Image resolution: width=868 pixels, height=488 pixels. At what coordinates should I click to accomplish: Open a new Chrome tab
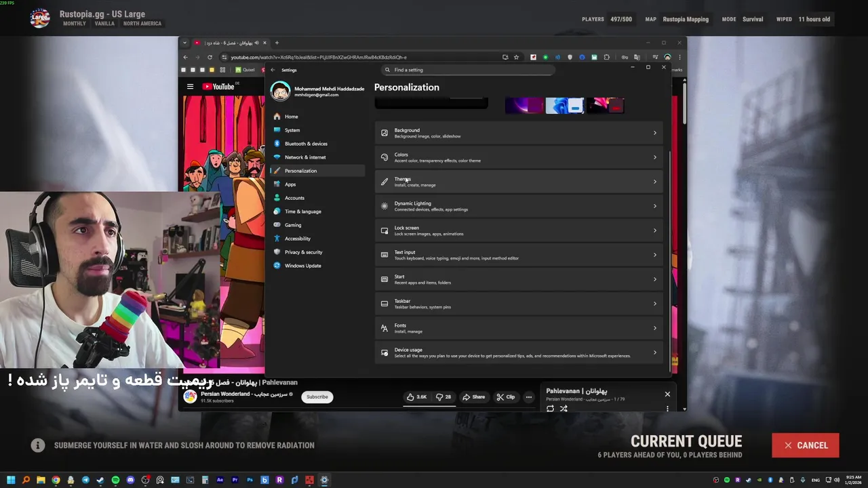[277, 43]
